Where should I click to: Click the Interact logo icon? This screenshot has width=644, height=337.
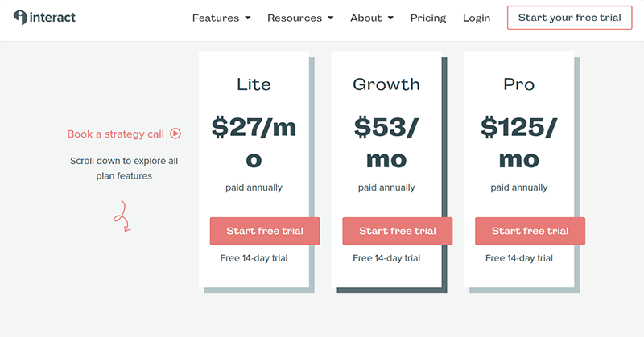tap(20, 17)
